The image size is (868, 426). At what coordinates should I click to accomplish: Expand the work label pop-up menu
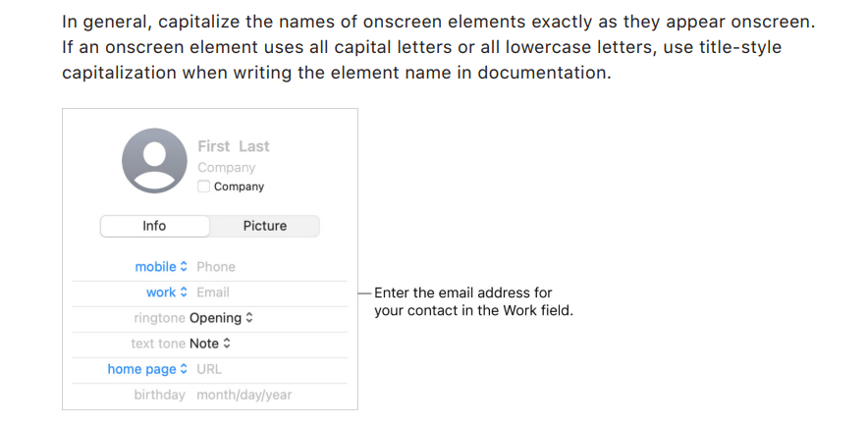tap(167, 293)
